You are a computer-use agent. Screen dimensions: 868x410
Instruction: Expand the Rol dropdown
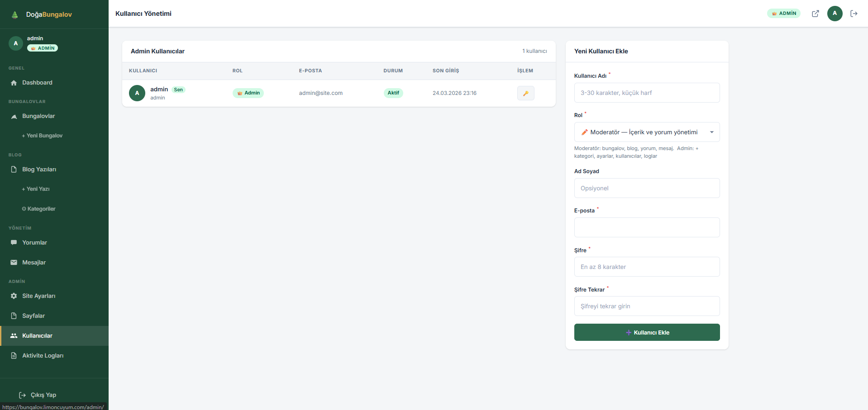(647, 132)
